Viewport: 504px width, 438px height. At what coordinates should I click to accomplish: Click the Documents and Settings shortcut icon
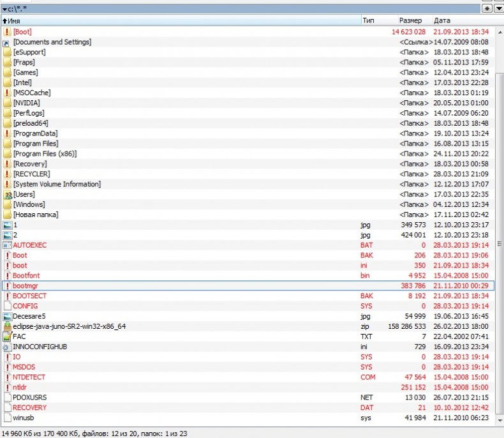[7, 42]
